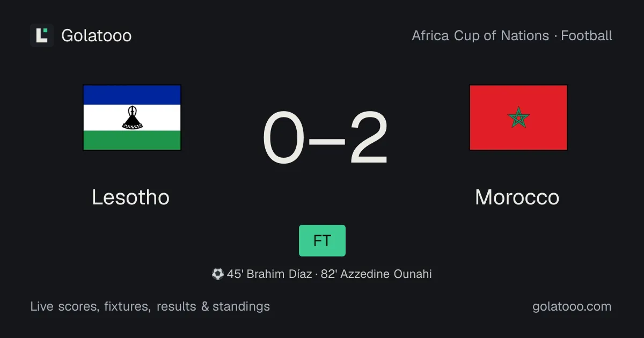Click the soccer ball goal icon
Image resolution: width=644 pixels, height=338 pixels.
coord(217,274)
